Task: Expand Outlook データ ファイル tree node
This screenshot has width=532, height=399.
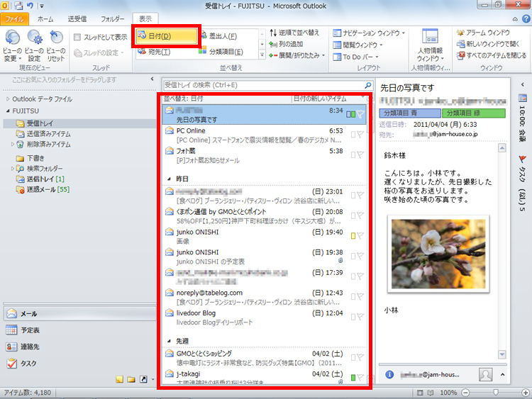Action: [x=8, y=99]
